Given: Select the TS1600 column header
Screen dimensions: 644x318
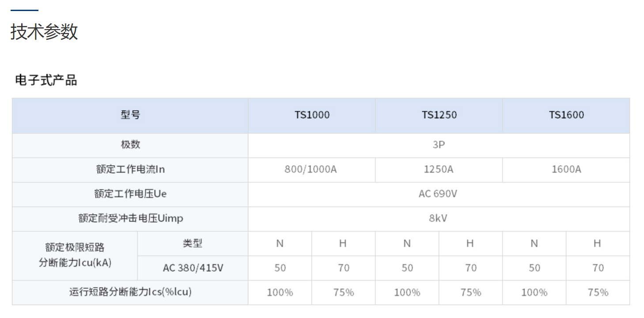Looking at the screenshot, I should click(x=566, y=115).
